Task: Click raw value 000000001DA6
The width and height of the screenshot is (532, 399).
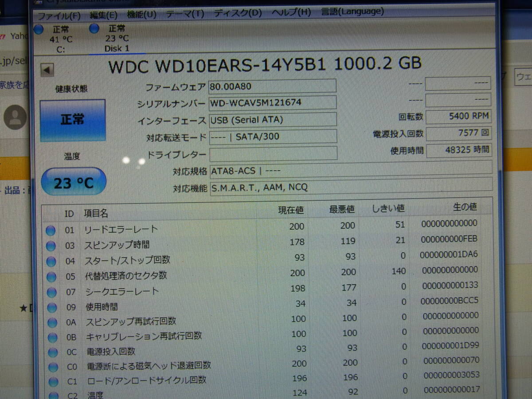Action: (449, 254)
